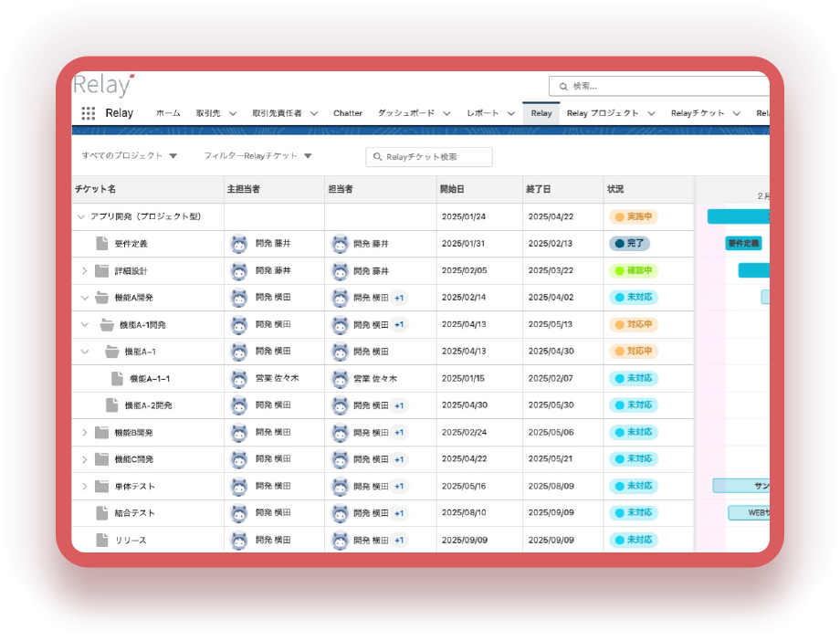Click the document icon beside リリース
840x641 pixels.
(102, 541)
